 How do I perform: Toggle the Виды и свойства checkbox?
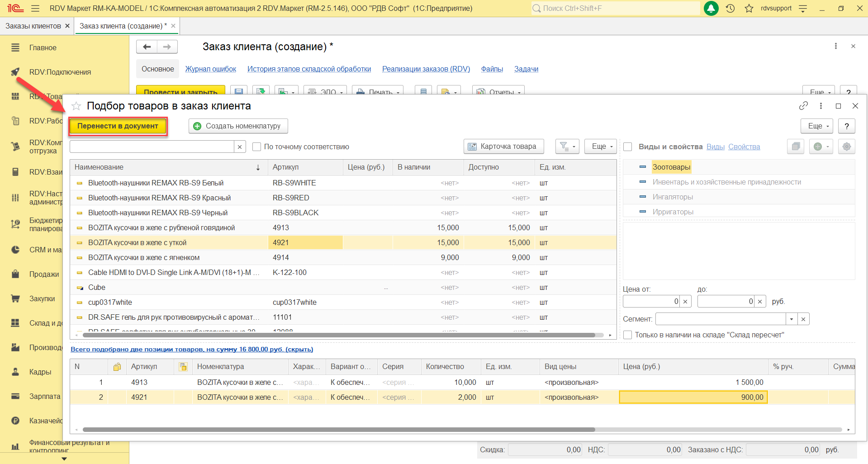pos(628,147)
